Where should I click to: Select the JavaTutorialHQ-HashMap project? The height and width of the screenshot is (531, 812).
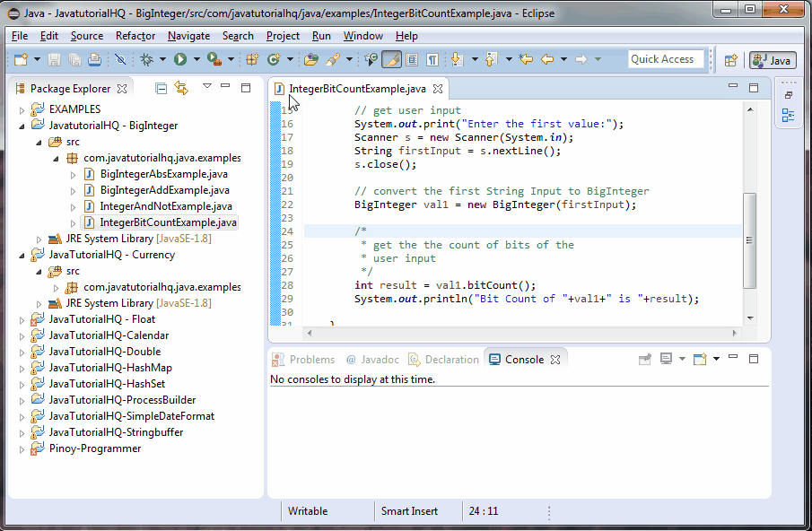click(x=110, y=368)
